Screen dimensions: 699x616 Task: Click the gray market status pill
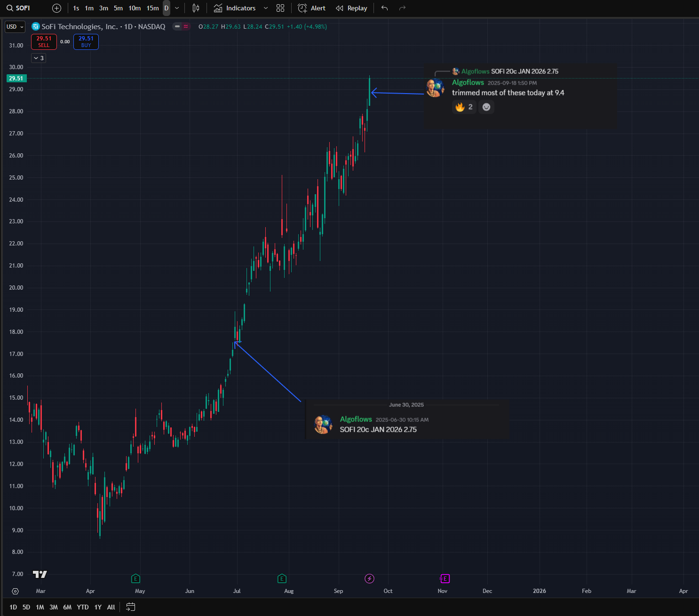(x=177, y=27)
